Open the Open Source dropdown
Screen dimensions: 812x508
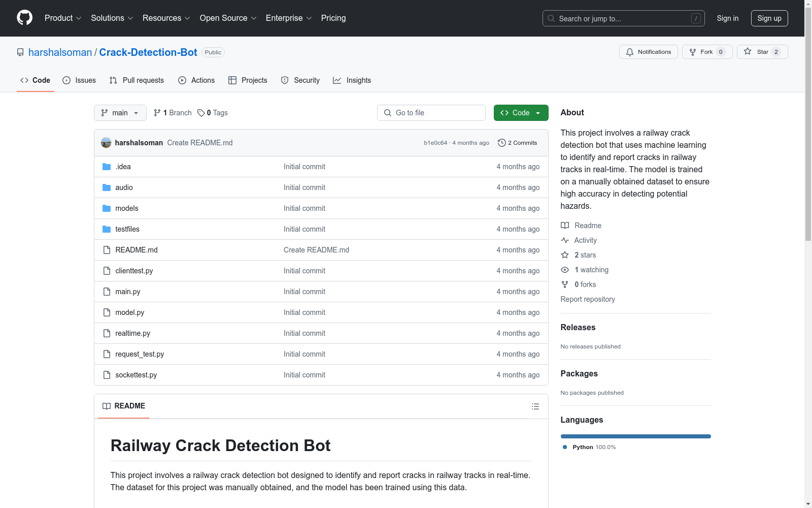tap(228, 18)
